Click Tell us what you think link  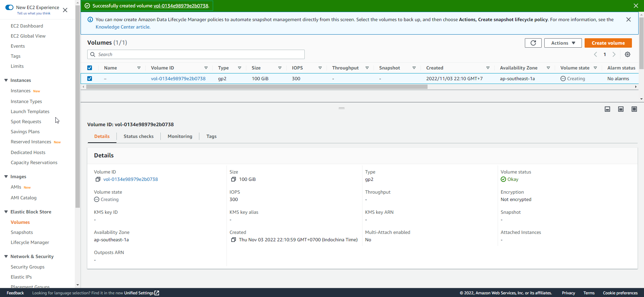coord(34,13)
